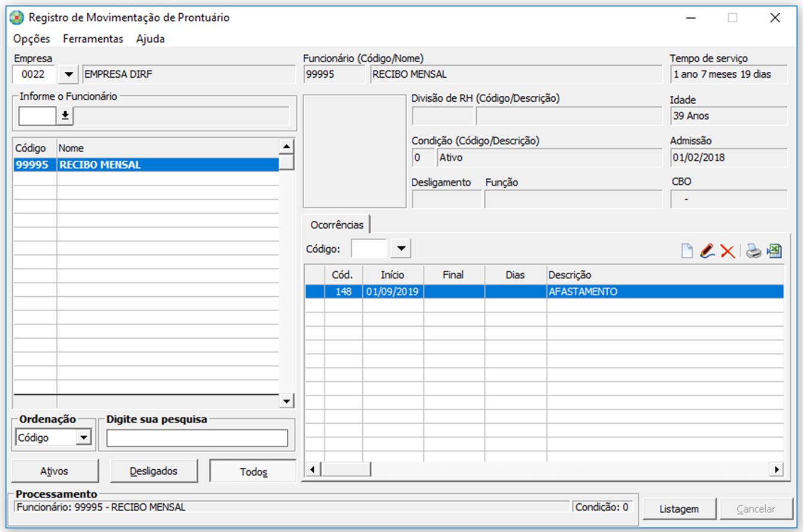Select the Ocorrências tab
This screenshot has height=532, width=803.
tap(337, 225)
